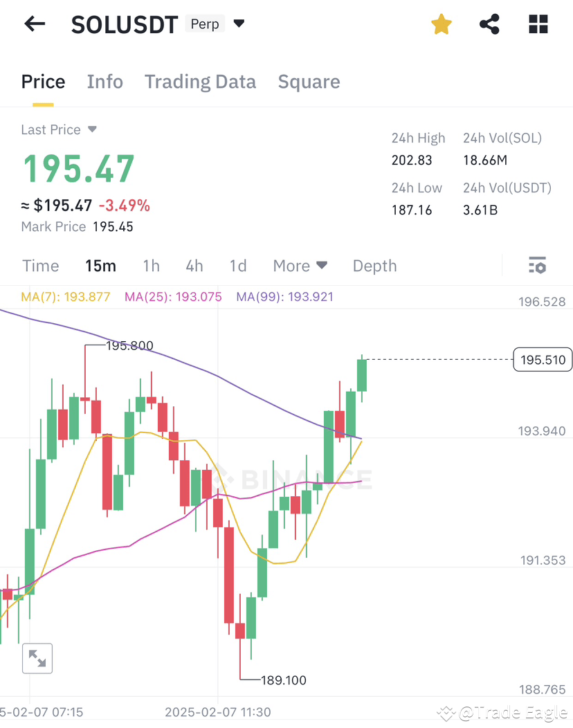The image size is (573, 728).
Task: Open the chart indicator settings icon
Action: [537, 265]
